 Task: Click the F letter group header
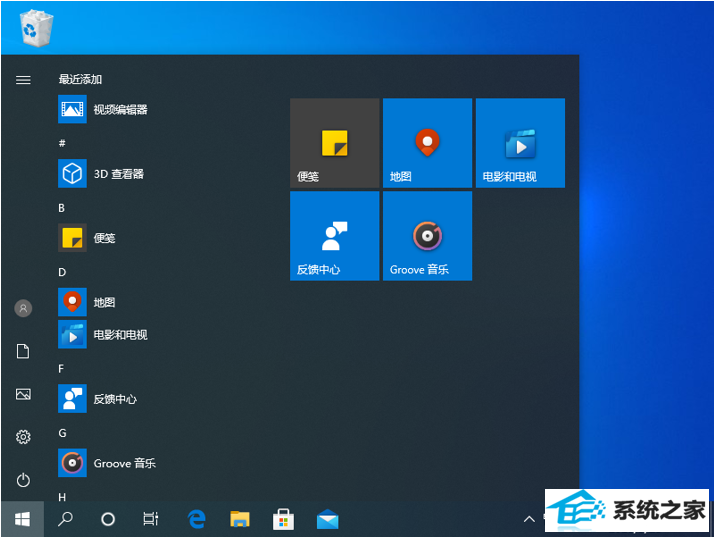pyautogui.click(x=61, y=368)
